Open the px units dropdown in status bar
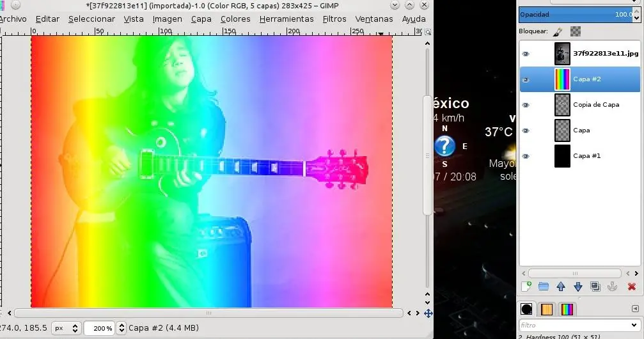The height and width of the screenshot is (339, 644). (67, 328)
